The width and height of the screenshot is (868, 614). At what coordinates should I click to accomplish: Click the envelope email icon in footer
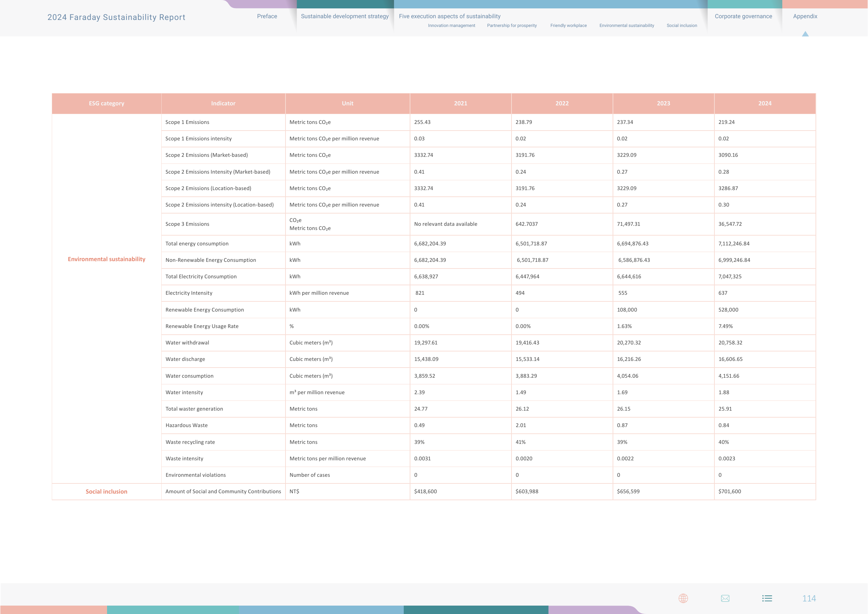(725, 598)
